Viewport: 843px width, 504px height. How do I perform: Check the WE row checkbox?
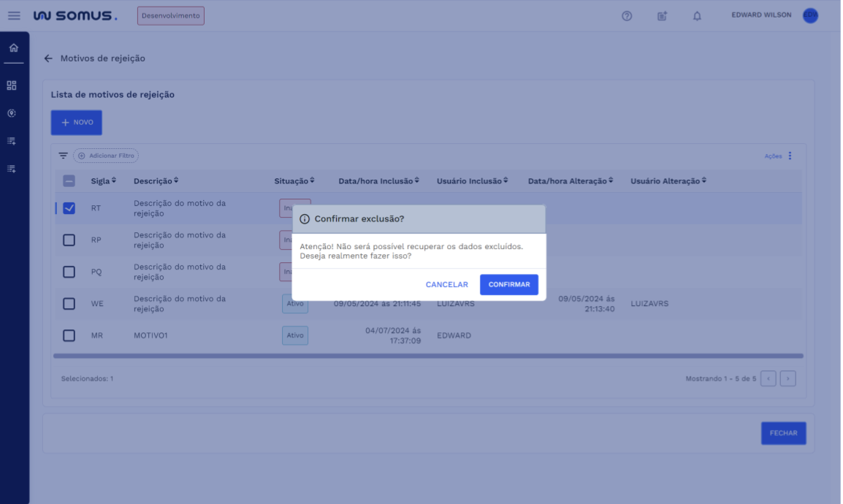coord(69,304)
